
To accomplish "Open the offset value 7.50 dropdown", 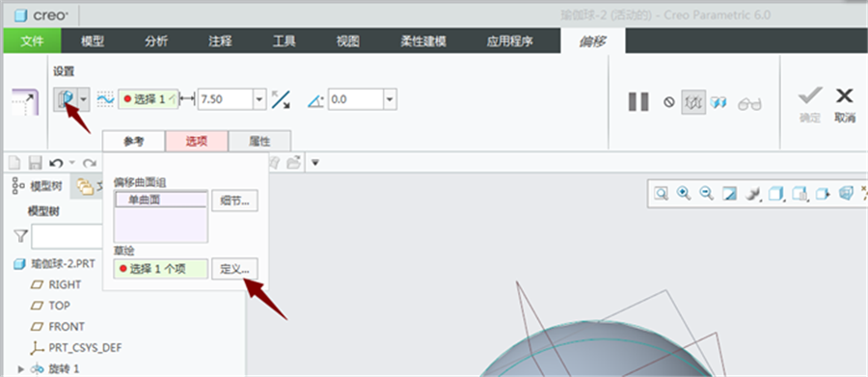I will tap(260, 99).
